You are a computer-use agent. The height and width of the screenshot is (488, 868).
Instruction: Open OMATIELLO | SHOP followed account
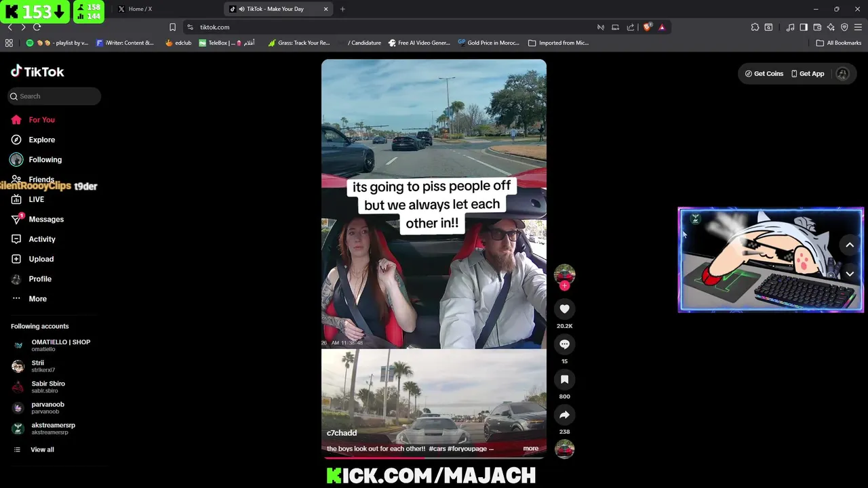[52, 345]
